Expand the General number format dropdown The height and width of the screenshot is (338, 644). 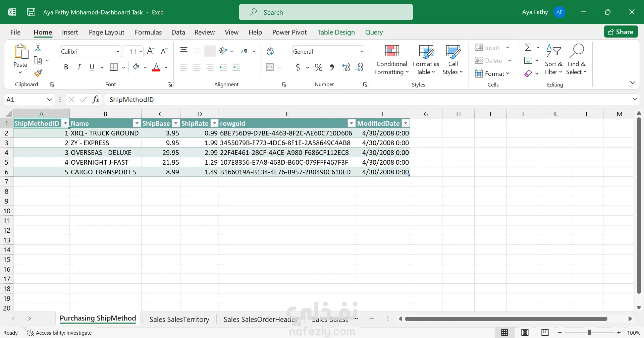pos(362,52)
